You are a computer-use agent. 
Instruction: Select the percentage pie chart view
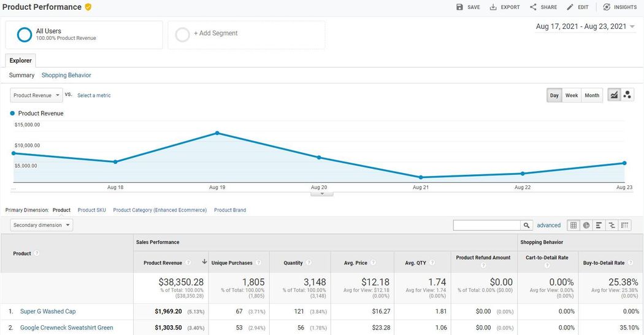[586, 225]
